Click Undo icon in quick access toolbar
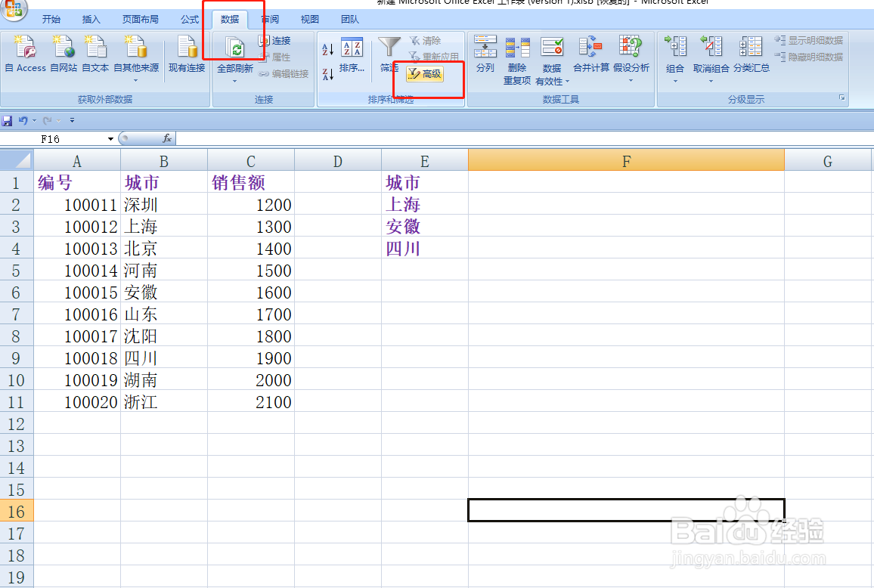 coord(23,120)
